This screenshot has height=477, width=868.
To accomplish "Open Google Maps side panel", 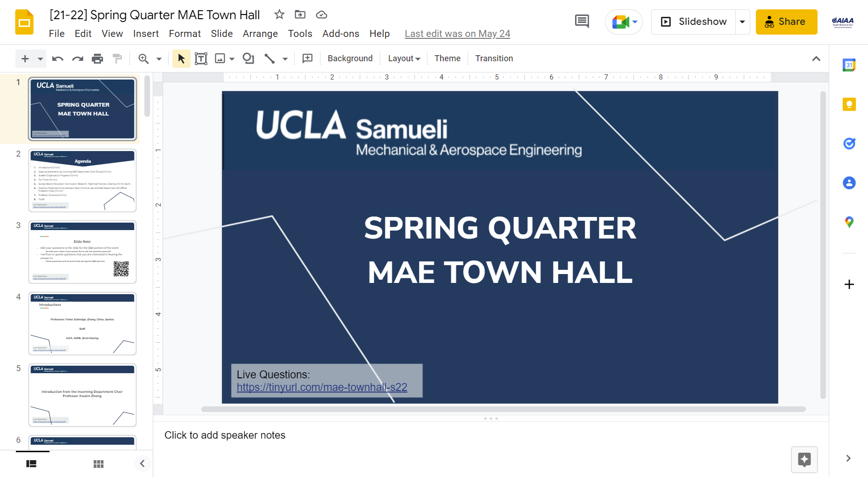I will pos(849,222).
